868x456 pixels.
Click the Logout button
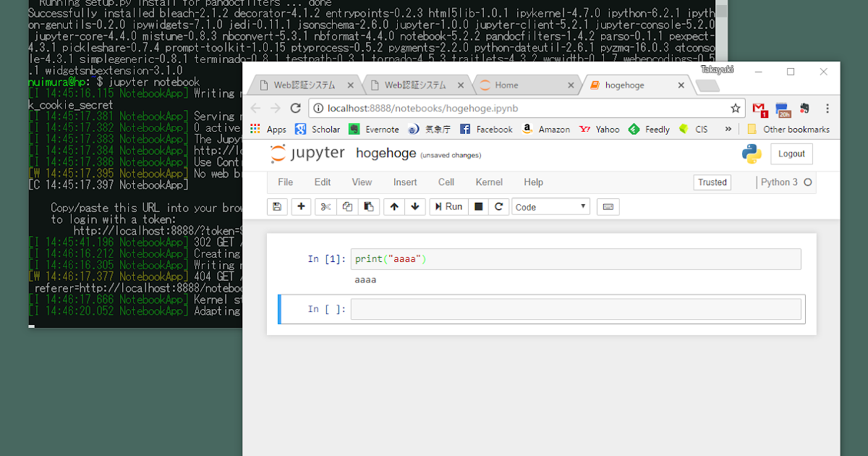pyautogui.click(x=791, y=153)
